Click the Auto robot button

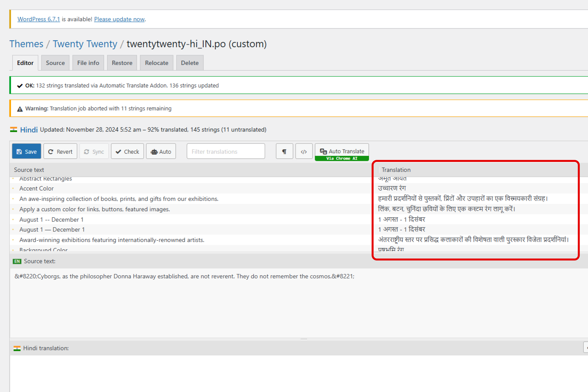pyautogui.click(x=161, y=152)
